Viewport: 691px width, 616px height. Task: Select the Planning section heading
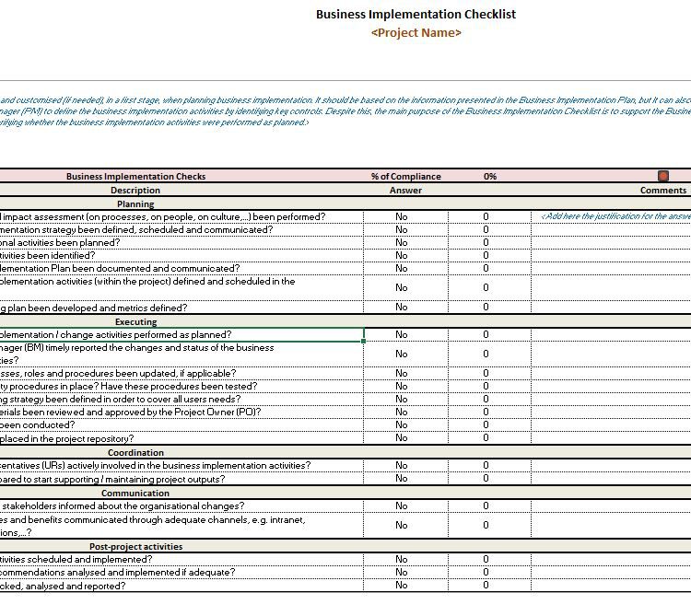pyautogui.click(x=135, y=203)
